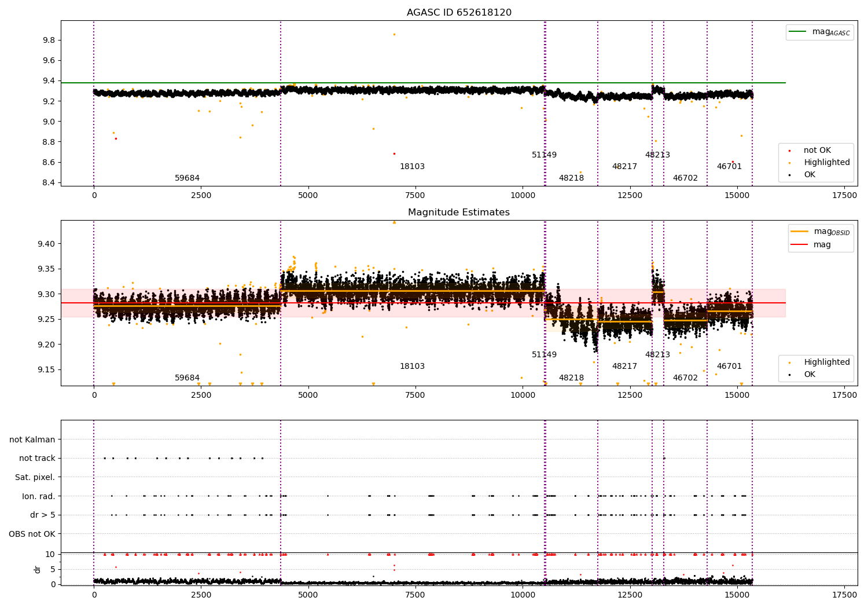Click the 9.8 y-axis tick label
The width and height of the screenshot is (868, 608).
click(x=49, y=41)
